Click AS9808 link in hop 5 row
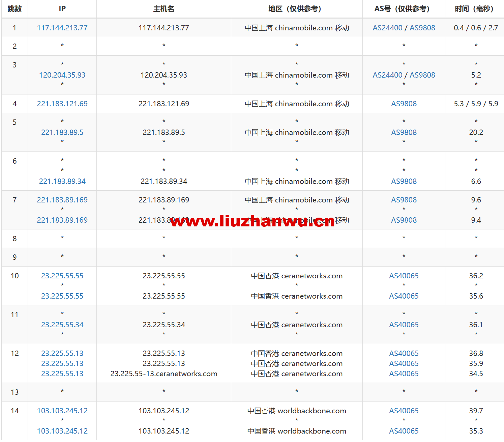Screen dimensions: 504x442 click(404, 132)
